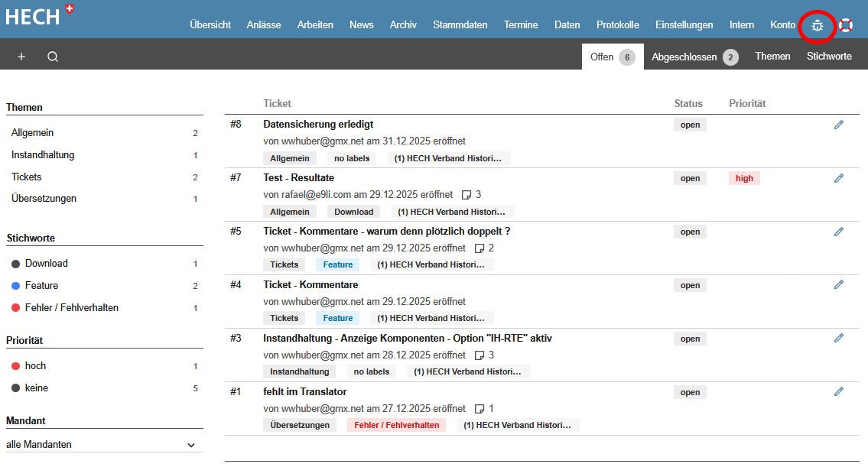Open the lifebuoy help icon

click(846, 25)
